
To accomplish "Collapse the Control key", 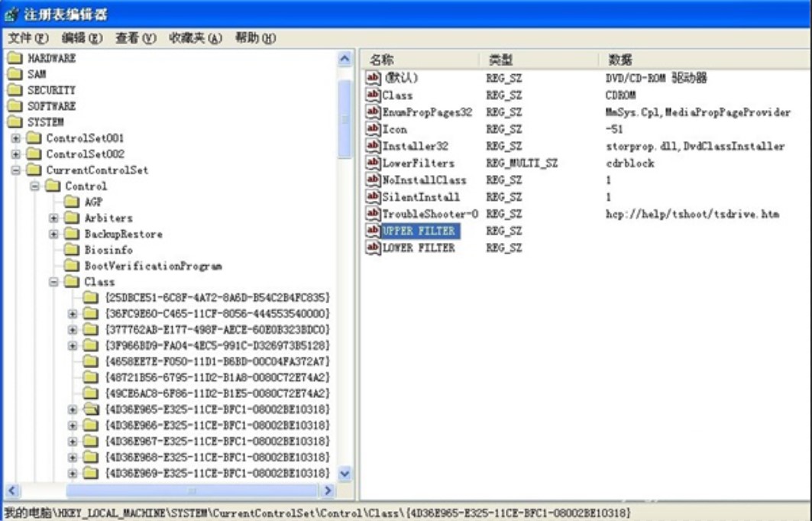I will (34, 186).
